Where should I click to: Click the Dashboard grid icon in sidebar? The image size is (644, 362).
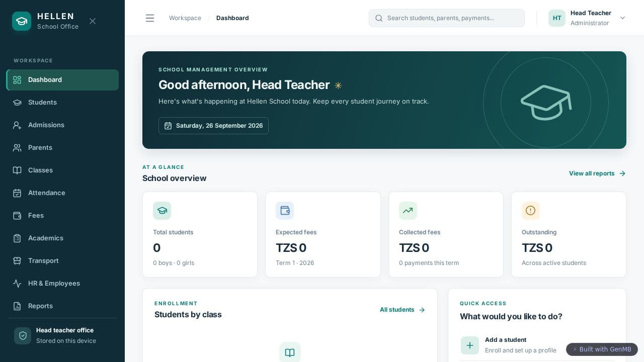tap(17, 80)
